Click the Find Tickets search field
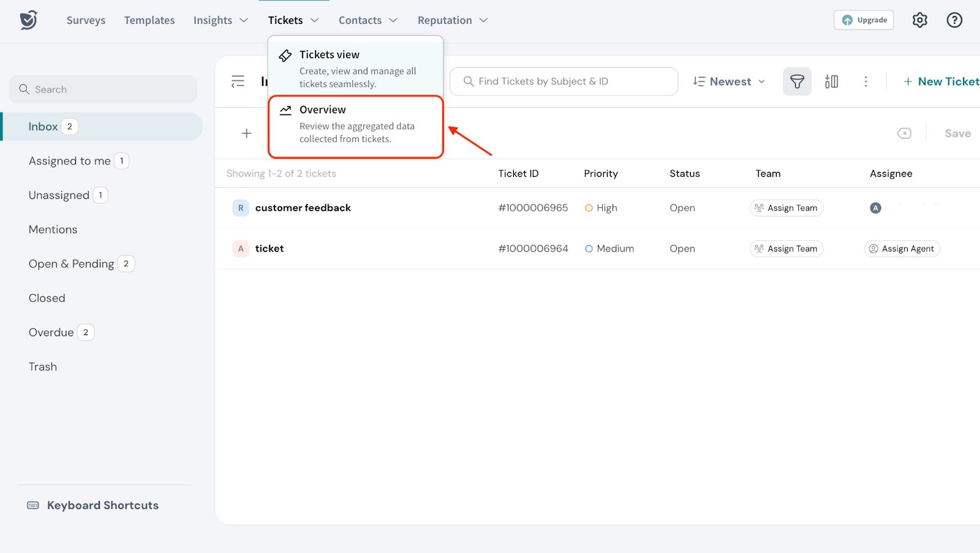Viewport: 980px width, 553px height. (x=563, y=81)
